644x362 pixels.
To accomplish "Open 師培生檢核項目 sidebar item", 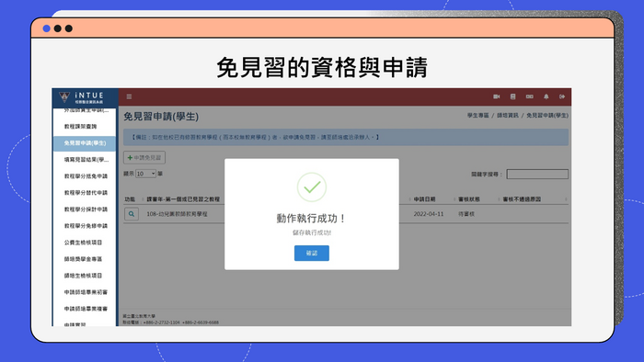I will [83, 276].
